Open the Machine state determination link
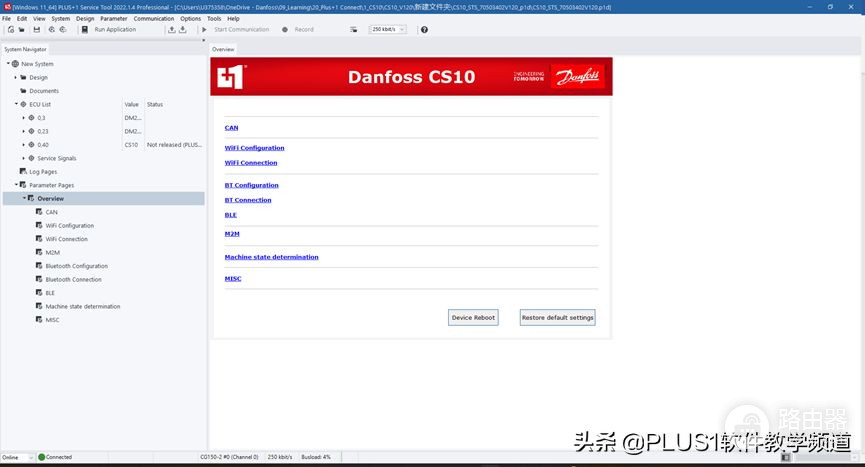Image resolution: width=865 pixels, height=467 pixels. (x=271, y=257)
